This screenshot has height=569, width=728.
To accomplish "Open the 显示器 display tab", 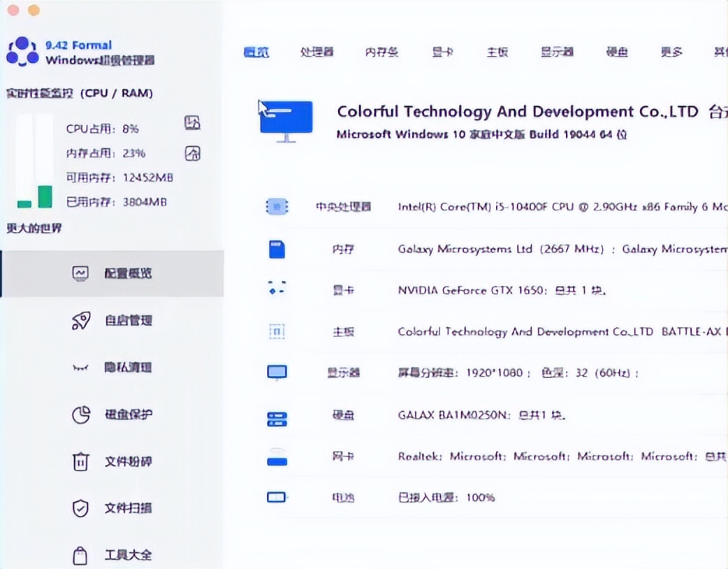I will coord(557,52).
